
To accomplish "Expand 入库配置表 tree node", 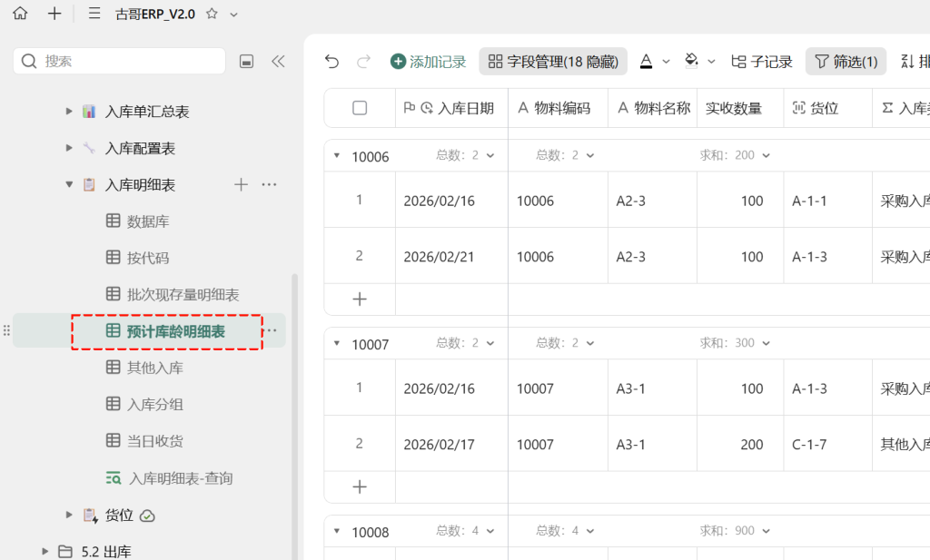I will [69, 148].
